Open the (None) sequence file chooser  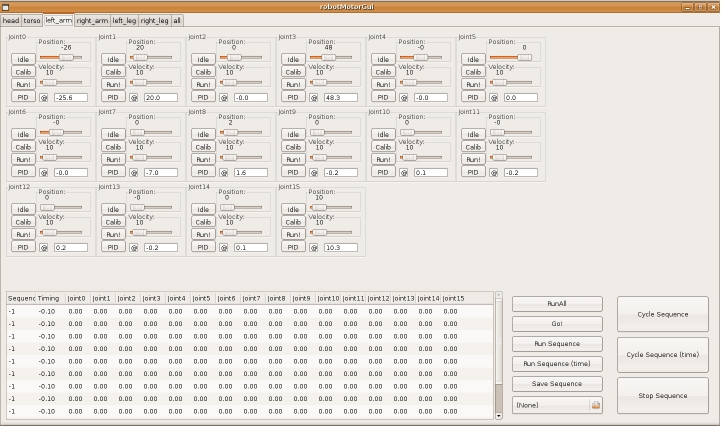(551, 405)
